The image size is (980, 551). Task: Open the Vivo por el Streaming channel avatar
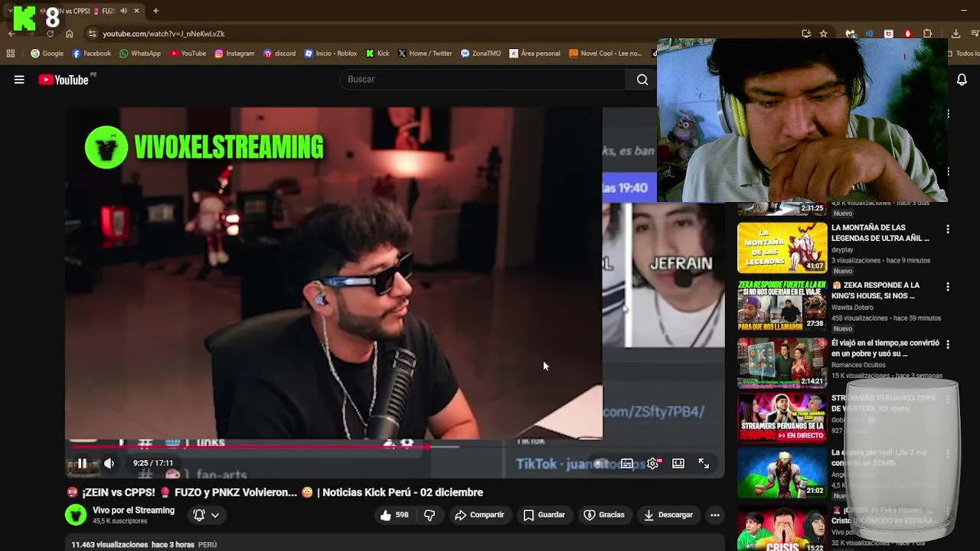[76, 515]
